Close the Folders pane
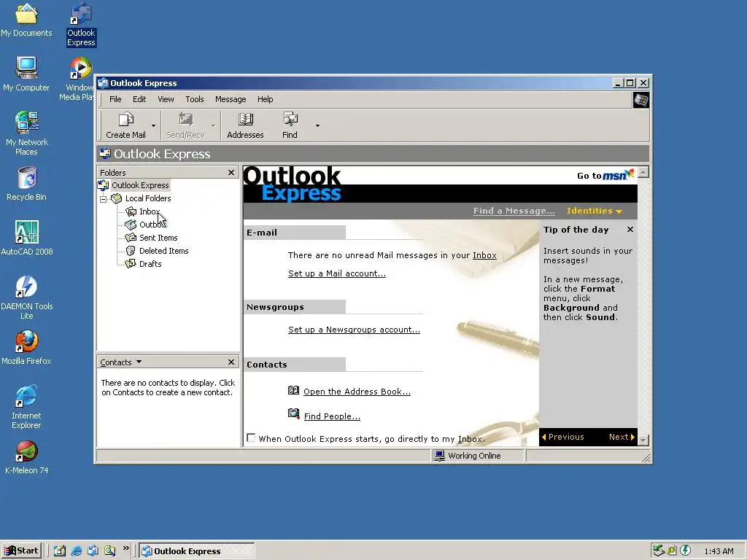Screen dimensions: 747x560 click(231, 172)
